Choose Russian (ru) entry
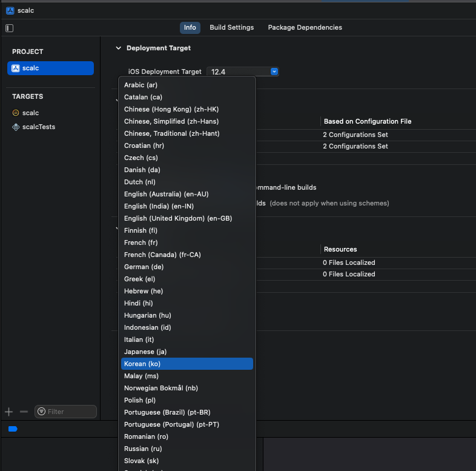 point(187,449)
